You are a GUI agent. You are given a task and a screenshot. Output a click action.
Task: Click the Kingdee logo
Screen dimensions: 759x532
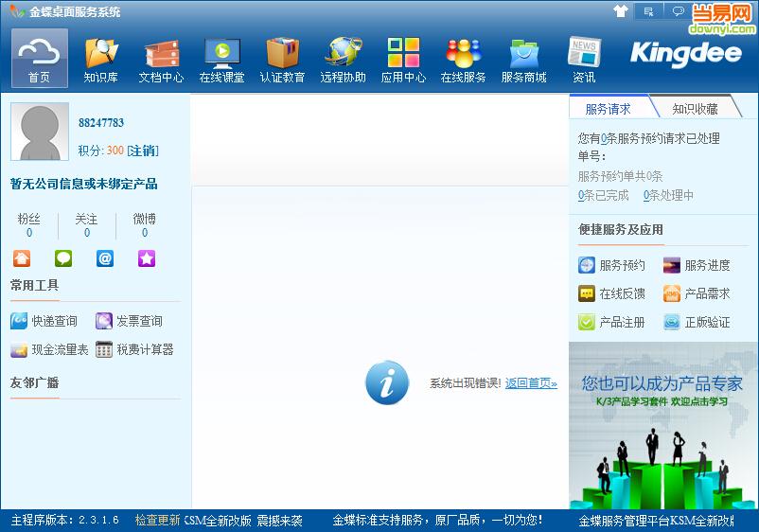(686, 53)
